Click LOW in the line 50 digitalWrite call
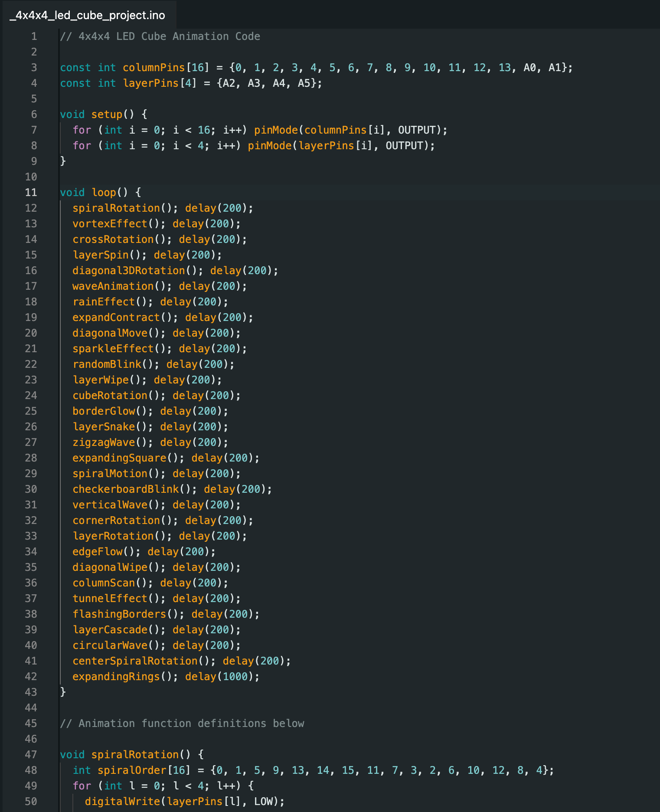The height and width of the screenshot is (812, 660). [263, 802]
